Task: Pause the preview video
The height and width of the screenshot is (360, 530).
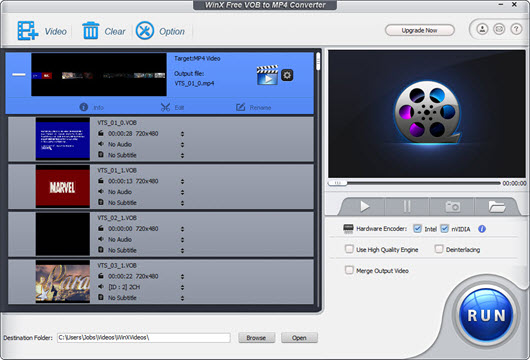Action: tap(407, 206)
